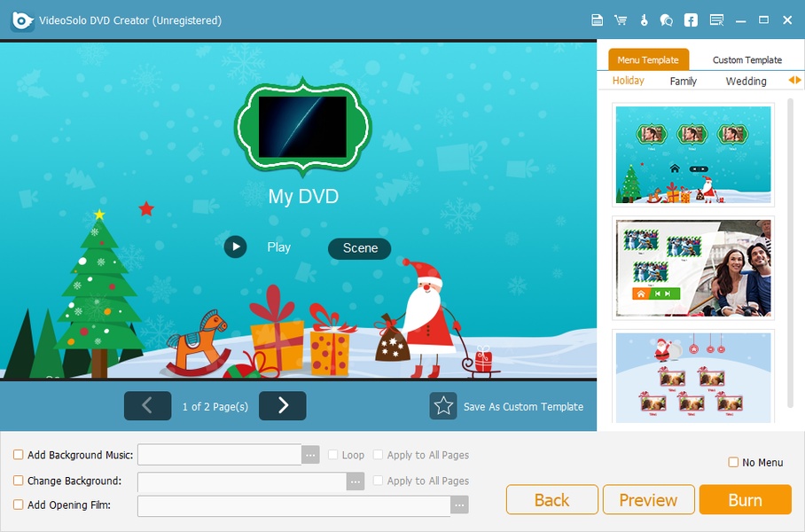
Task: Go to the next menu page arrow
Action: pyautogui.click(x=282, y=406)
